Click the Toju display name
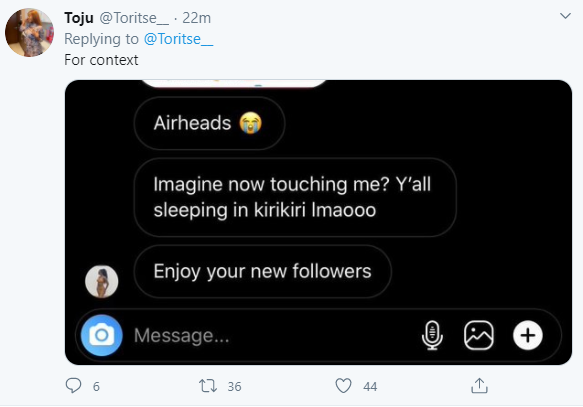 click(x=79, y=18)
